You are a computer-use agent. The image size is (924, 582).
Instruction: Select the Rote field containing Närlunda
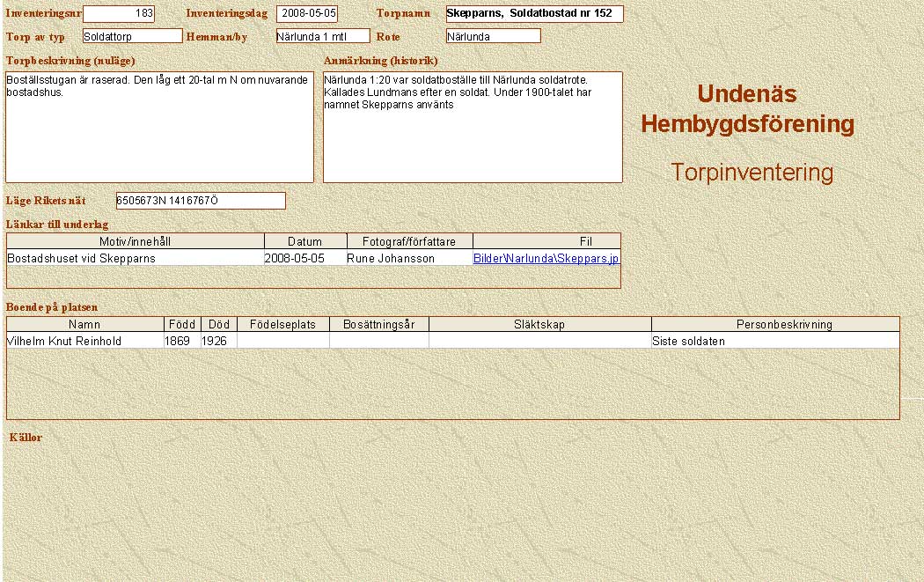(493, 36)
